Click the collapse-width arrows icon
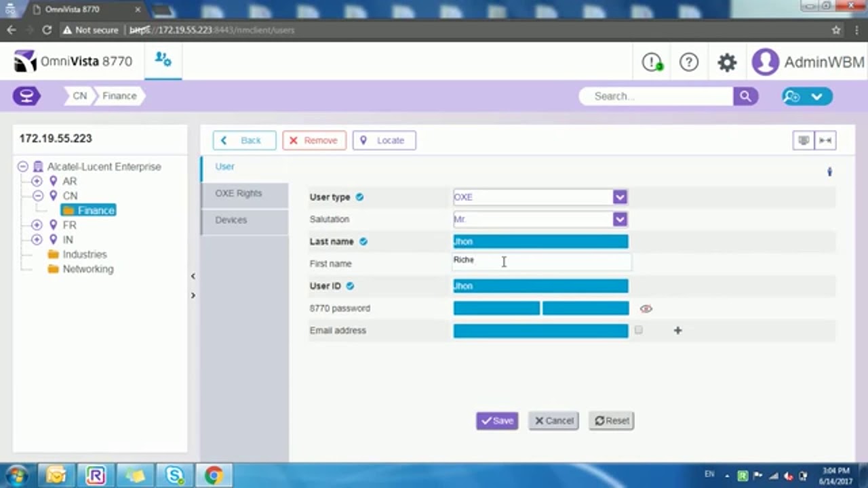The image size is (868, 488). point(825,140)
